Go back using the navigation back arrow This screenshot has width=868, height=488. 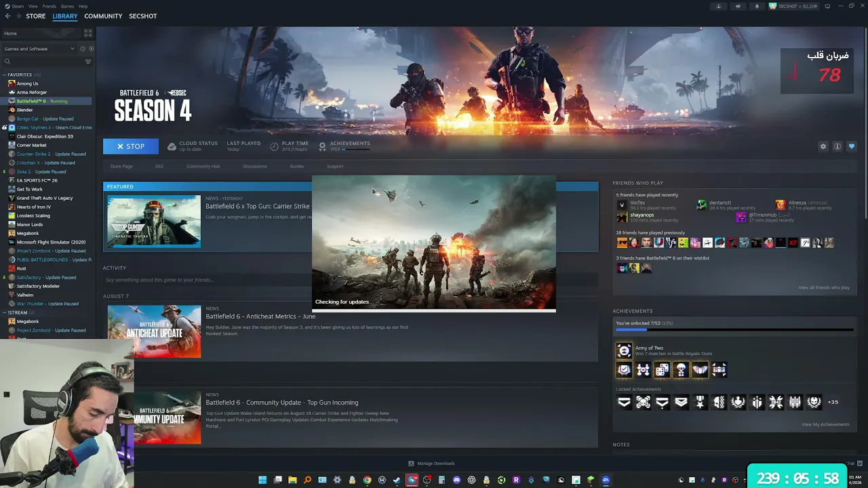click(8, 16)
